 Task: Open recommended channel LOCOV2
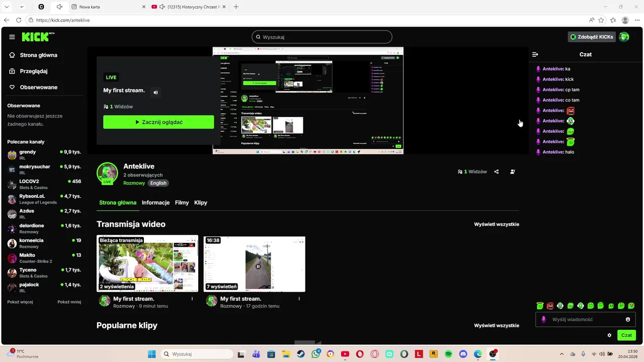pos(44,184)
